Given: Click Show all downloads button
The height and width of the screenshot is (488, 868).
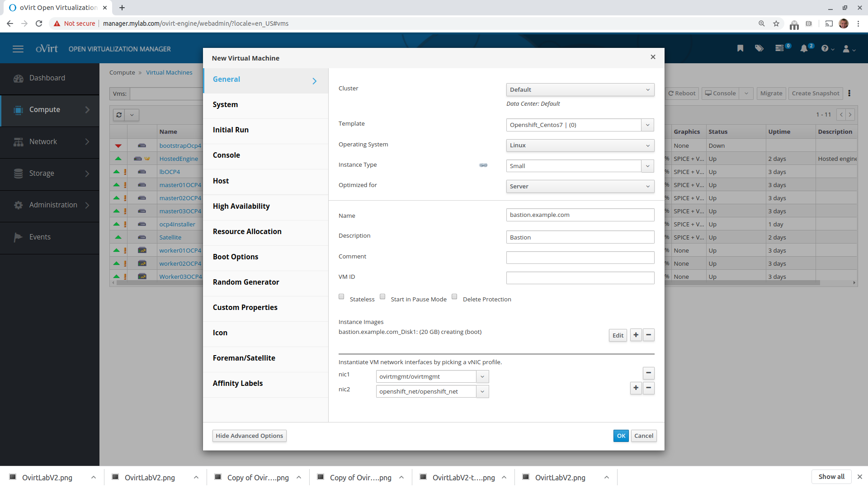Looking at the screenshot, I should point(831,477).
